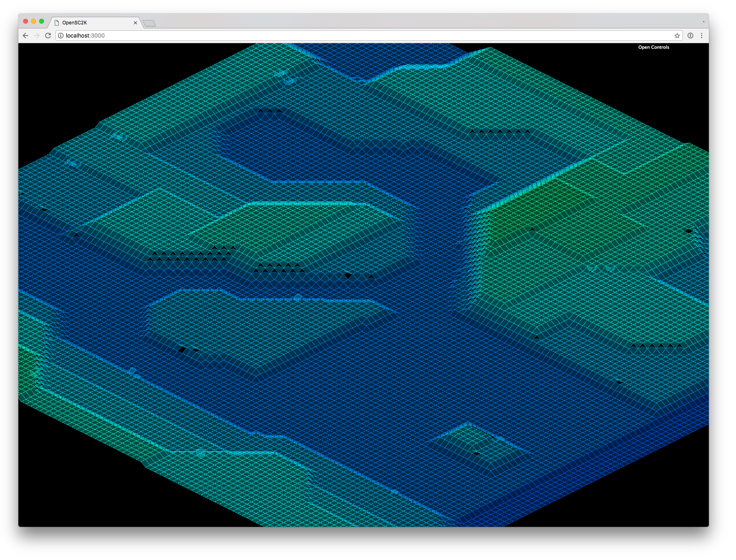Click the extension icon beside the star
736x560 pixels.
tap(690, 36)
